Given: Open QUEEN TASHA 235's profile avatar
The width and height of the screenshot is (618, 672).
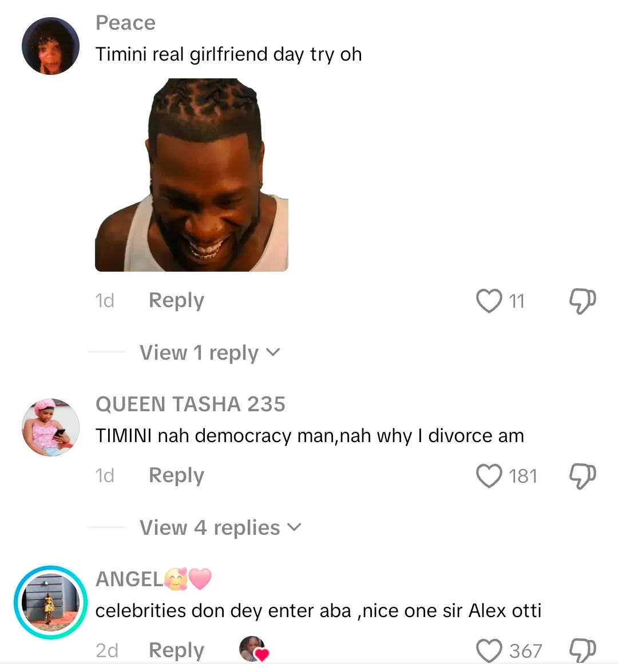Looking at the screenshot, I should (50, 427).
